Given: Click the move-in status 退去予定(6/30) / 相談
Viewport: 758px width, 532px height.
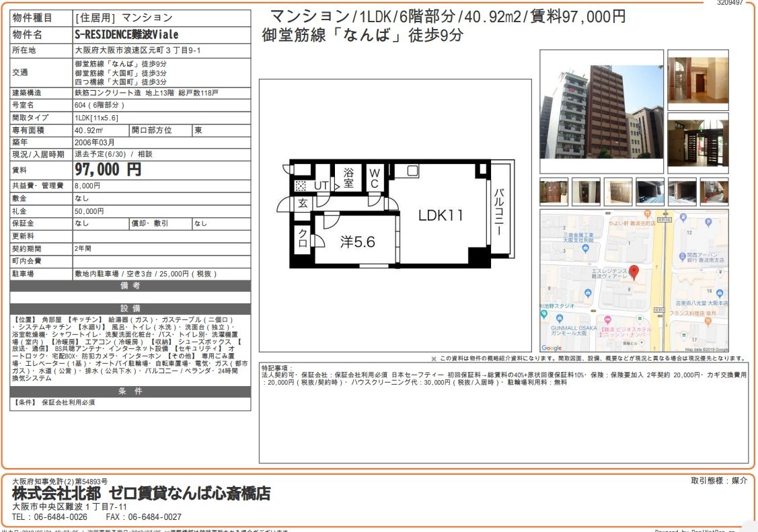Looking at the screenshot, I should pos(114,154).
